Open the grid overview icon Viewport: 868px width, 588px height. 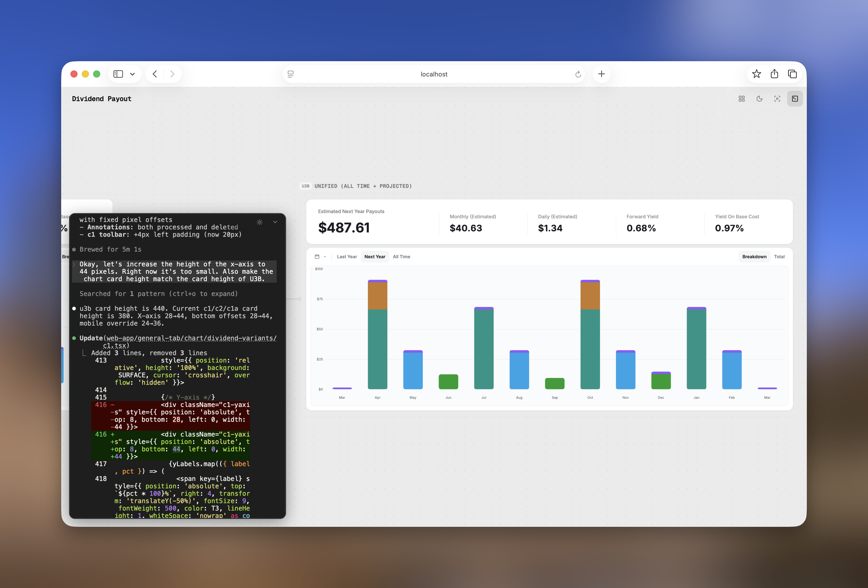[x=741, y=99]
